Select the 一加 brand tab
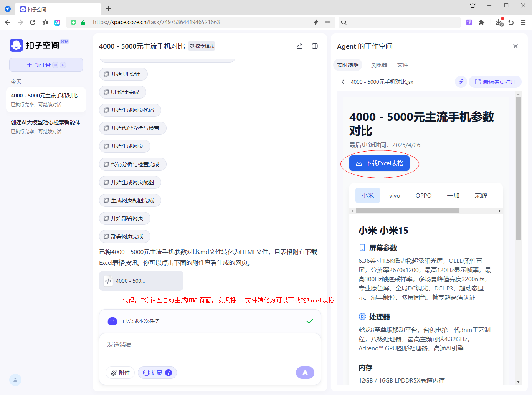The image size is (532, 396). 453,195
